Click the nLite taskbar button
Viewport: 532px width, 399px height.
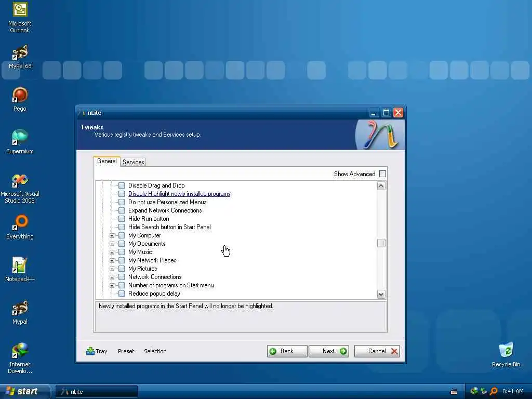pyautogui.click(x=97, y=392)
